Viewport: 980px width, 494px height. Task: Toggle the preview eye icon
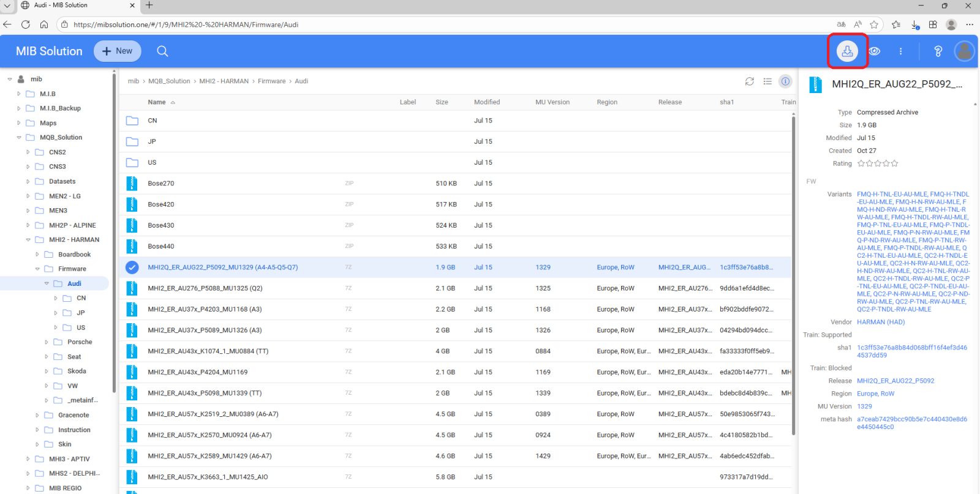875,51
